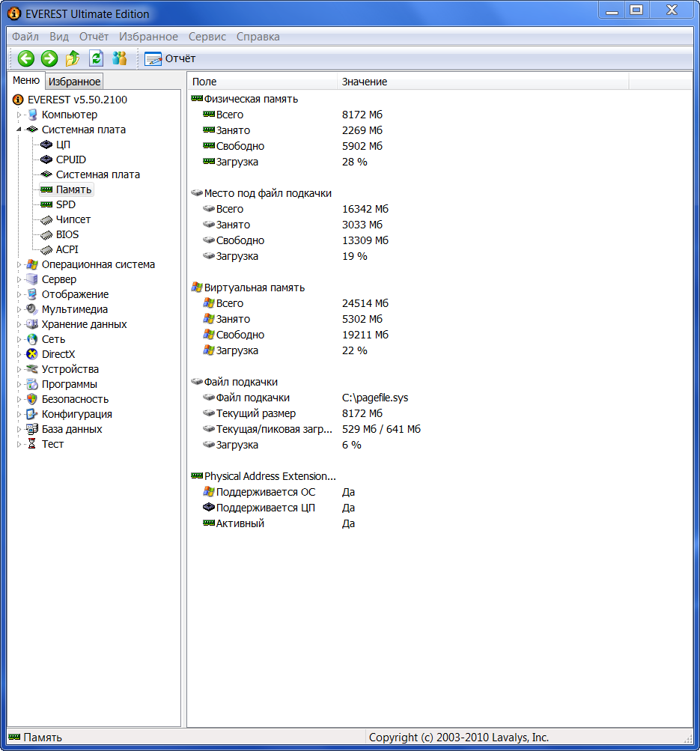Viewport: 700px width, 751px height.
Task: Expand the База данных tree node
Action: [x=19, y=429]
